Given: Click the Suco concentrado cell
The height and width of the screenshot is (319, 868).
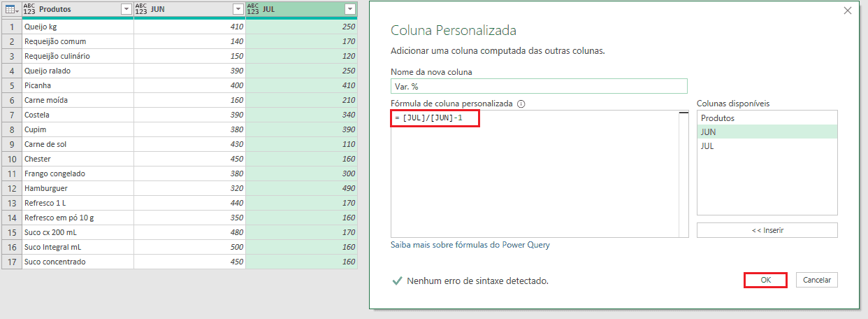Looking at the screenshot, I should tap(78, 262).
